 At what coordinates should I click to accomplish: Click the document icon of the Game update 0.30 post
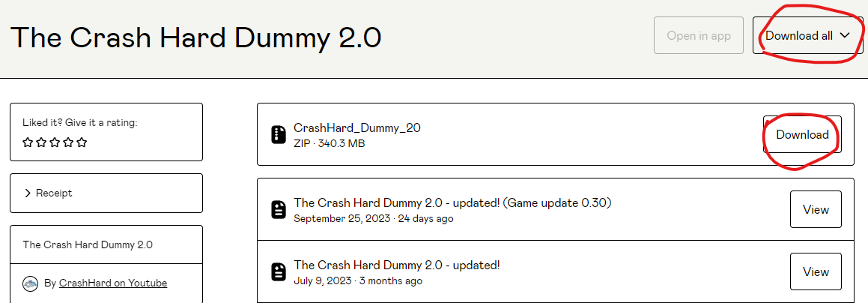pyautogui.click(x=279, y=210)
